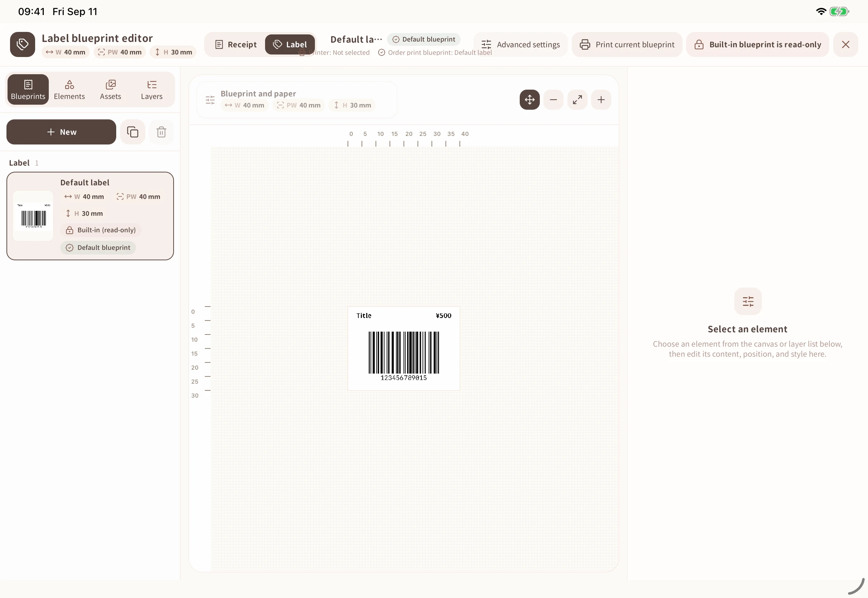Create a New blueprint

(61, 132)
